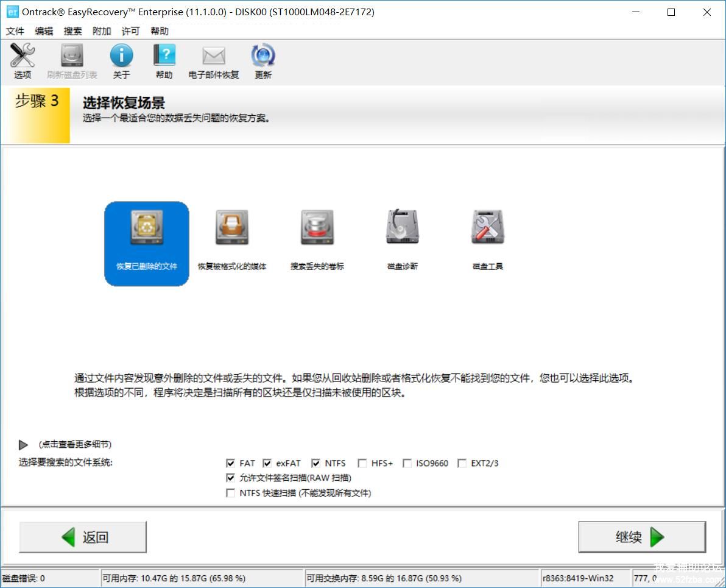
Task: Click 磁盘错误: 0 status bar entry
Action: click(x=24, y=578)
